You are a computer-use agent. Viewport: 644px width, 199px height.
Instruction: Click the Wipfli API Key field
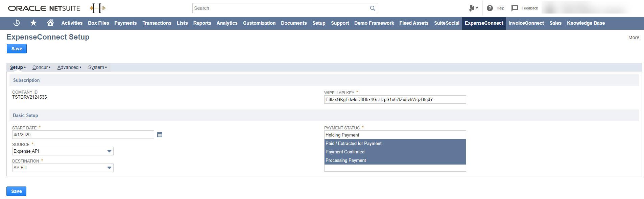pos(395,100)
